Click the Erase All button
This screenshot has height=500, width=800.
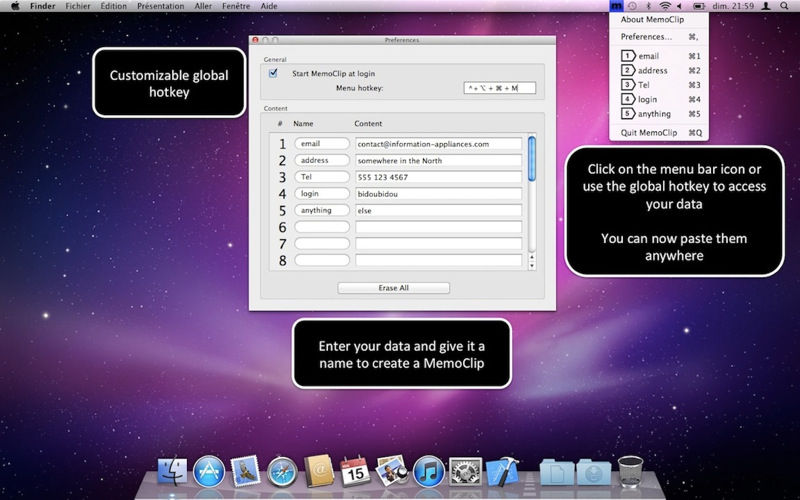[393, 288]
